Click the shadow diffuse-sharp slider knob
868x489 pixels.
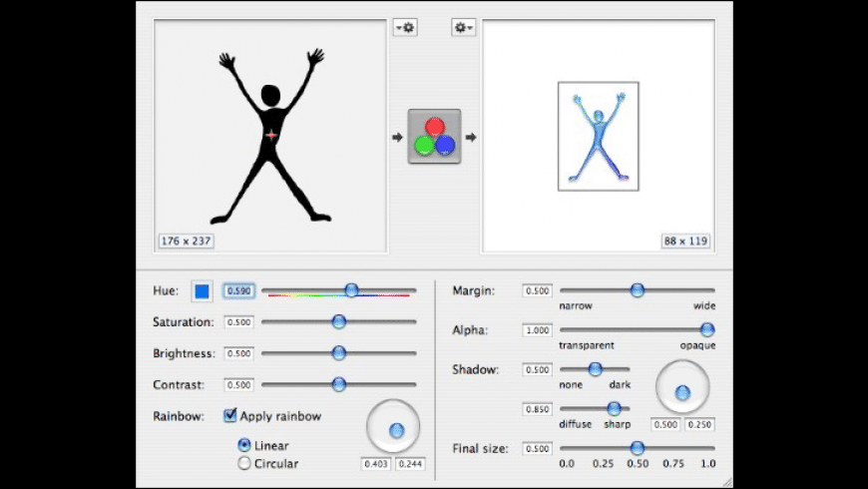point(614,408)
